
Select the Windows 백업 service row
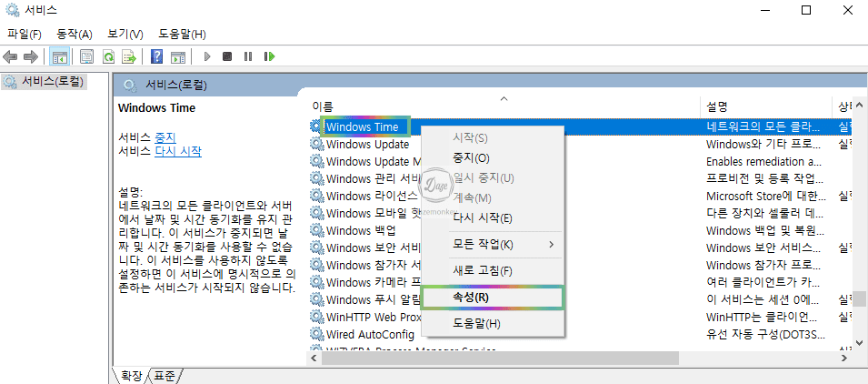coord(581,230)
